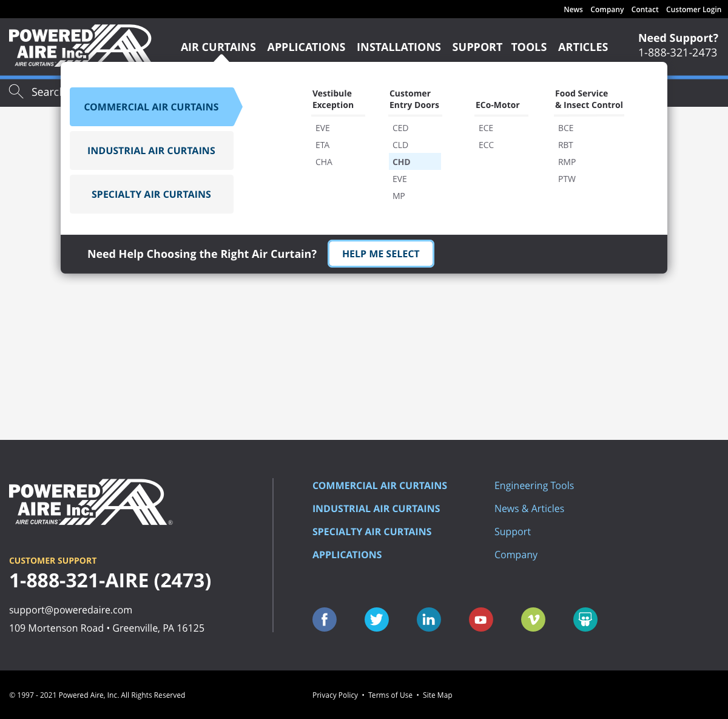Choose MP under Customer Entry Doors
The height and width of the screenshot is (719, 728).
pos(399,196)
